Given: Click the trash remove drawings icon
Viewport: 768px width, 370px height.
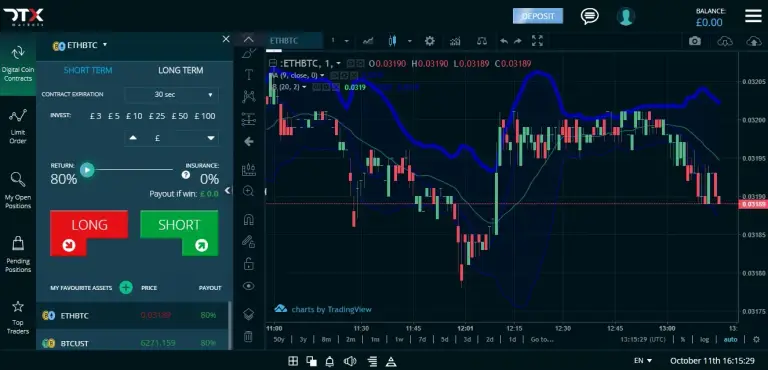Looking at the screenshot, I should [249, 337].
